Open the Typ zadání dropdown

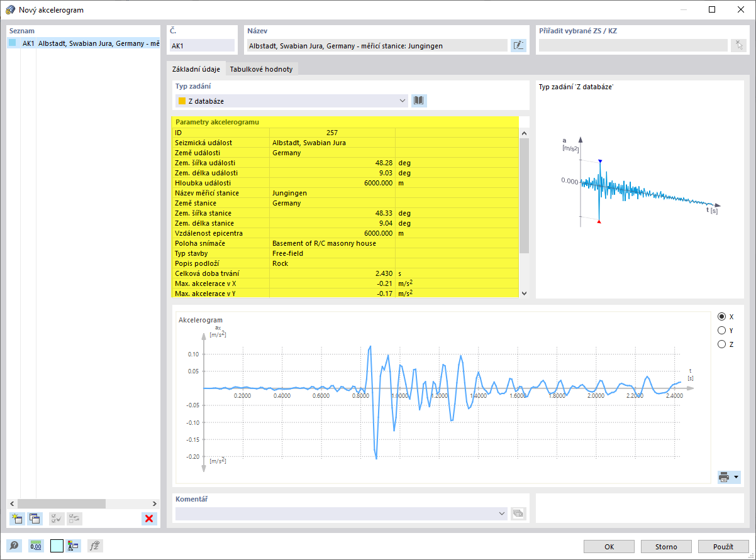[x=291, y=101]
